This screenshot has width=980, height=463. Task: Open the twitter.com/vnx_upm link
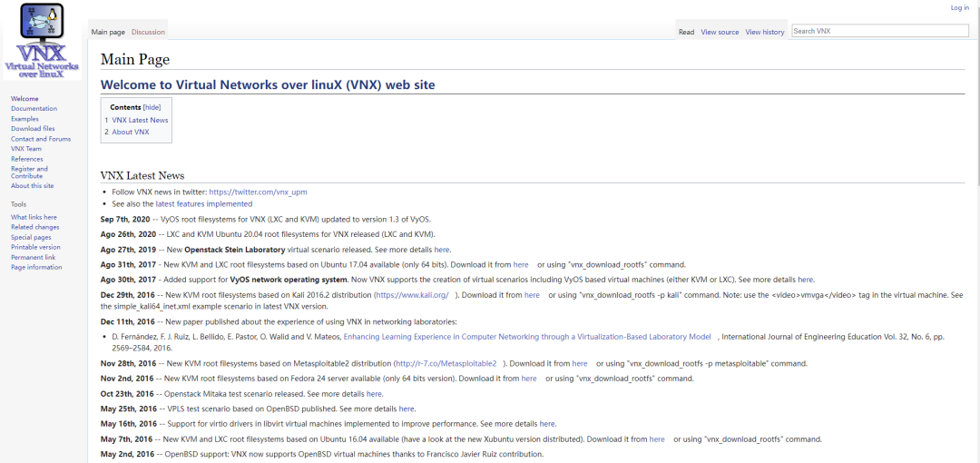coord(258,192)
